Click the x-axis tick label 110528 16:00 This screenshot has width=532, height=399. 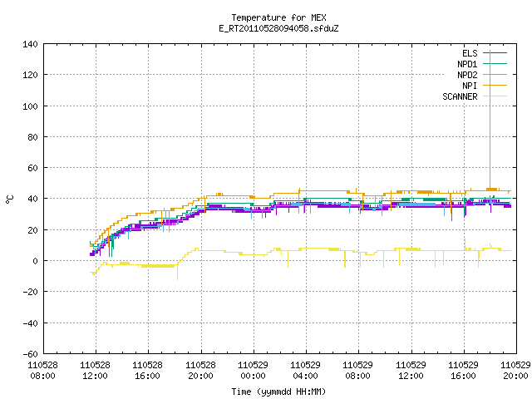pos(148,371)
